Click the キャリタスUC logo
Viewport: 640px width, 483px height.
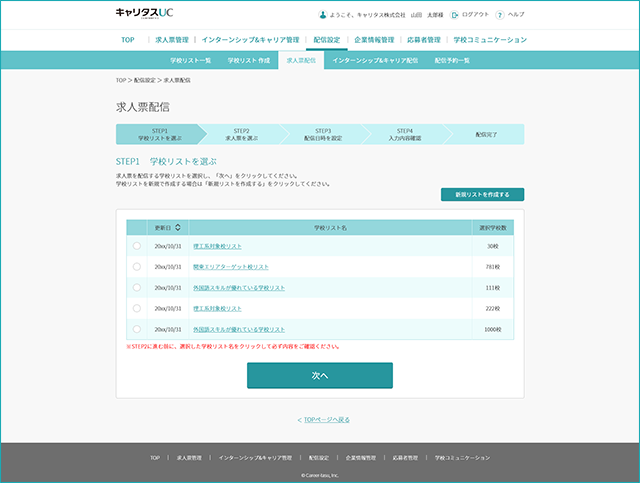[144, 13]
